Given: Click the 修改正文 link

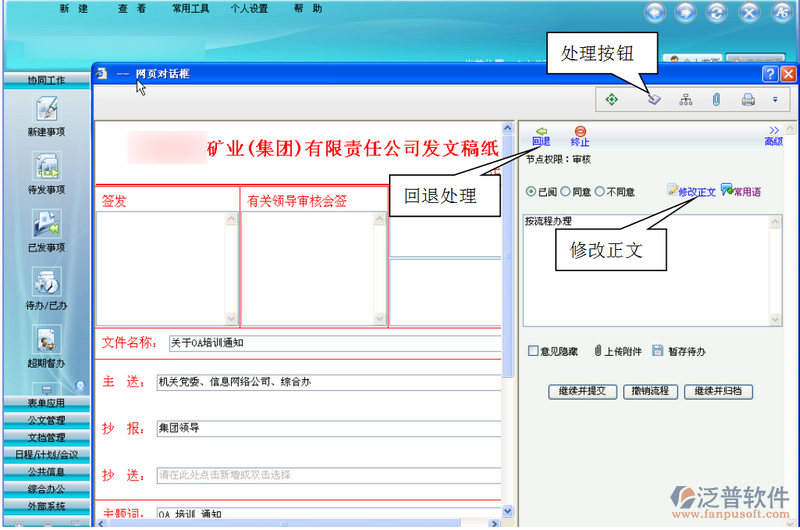Looking at the screenshot, I should coord(691,191).
